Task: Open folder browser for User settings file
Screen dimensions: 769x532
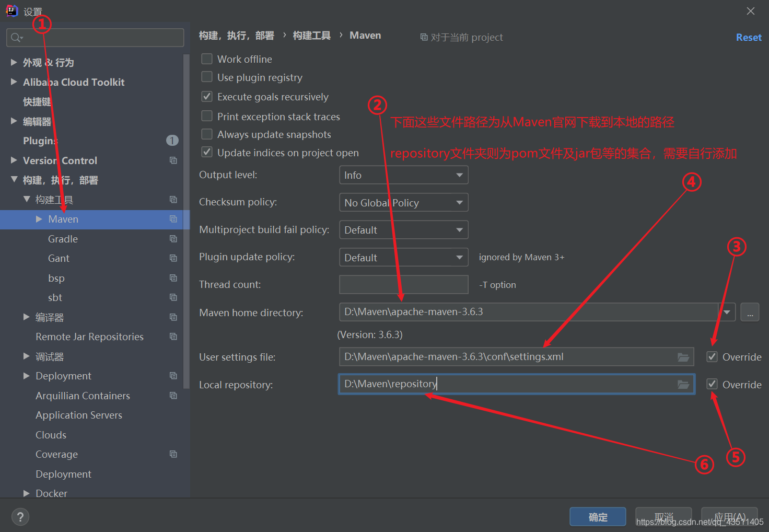Action: 683,357
